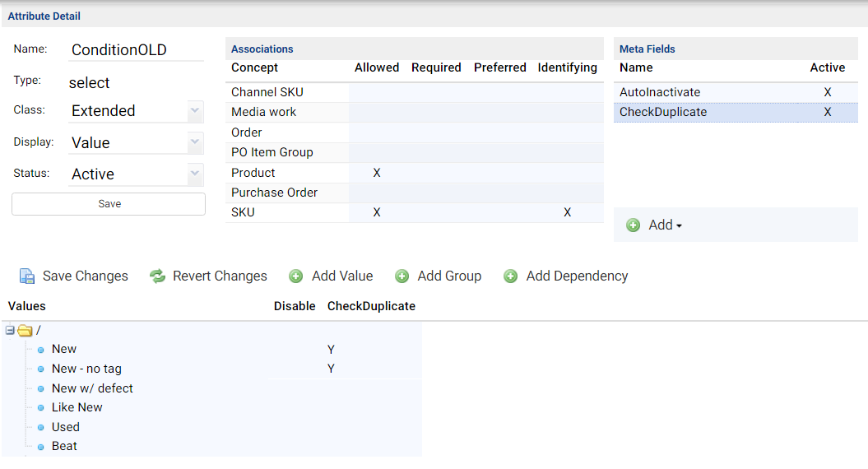
Task: Click the Revert Changes green arrows icon
Action: point(158,276)
